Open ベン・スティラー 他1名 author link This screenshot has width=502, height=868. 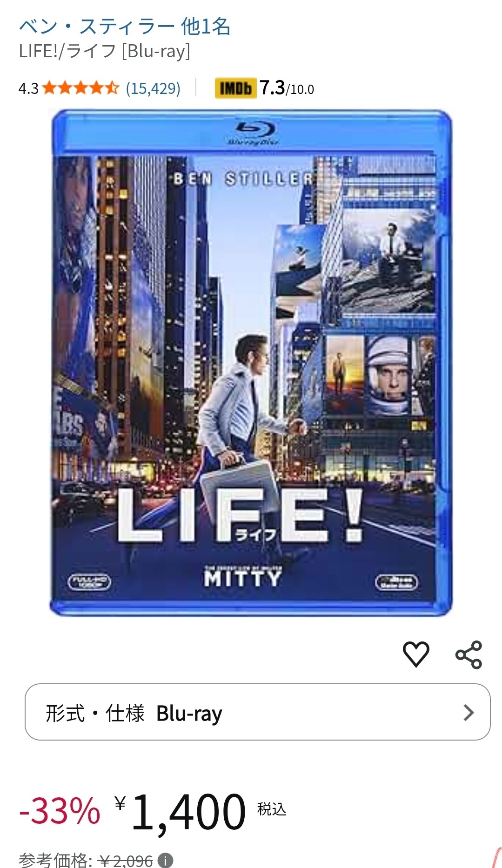(x=125, y=27)
